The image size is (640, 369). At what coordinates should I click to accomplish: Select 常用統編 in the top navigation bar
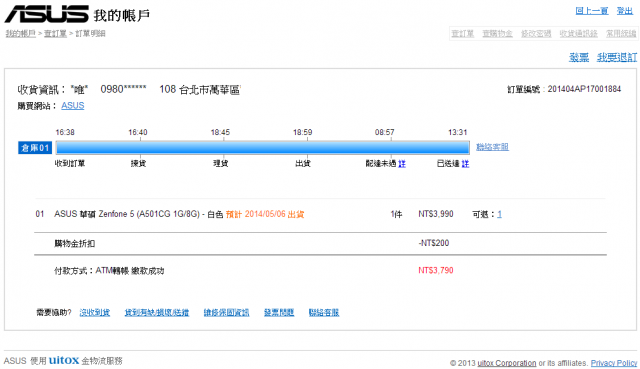(621, 33)
